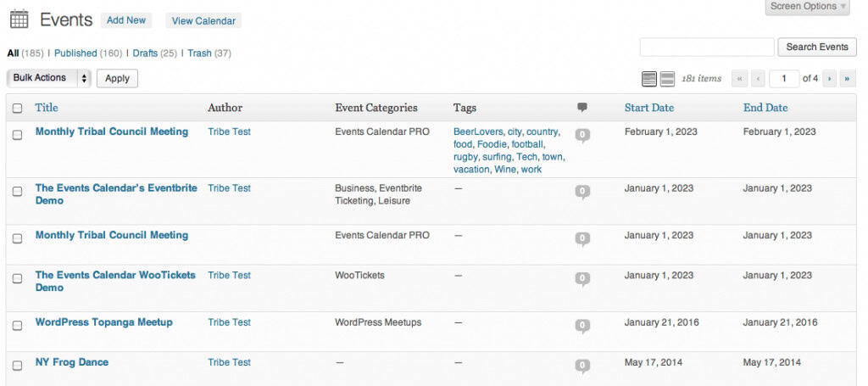
Task: Focus the Search Events text field
Action: (707, 47)
